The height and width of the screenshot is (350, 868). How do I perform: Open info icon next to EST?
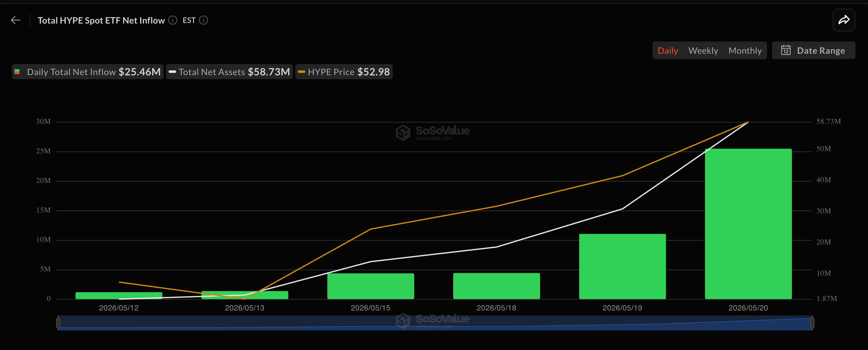point(203,20)
